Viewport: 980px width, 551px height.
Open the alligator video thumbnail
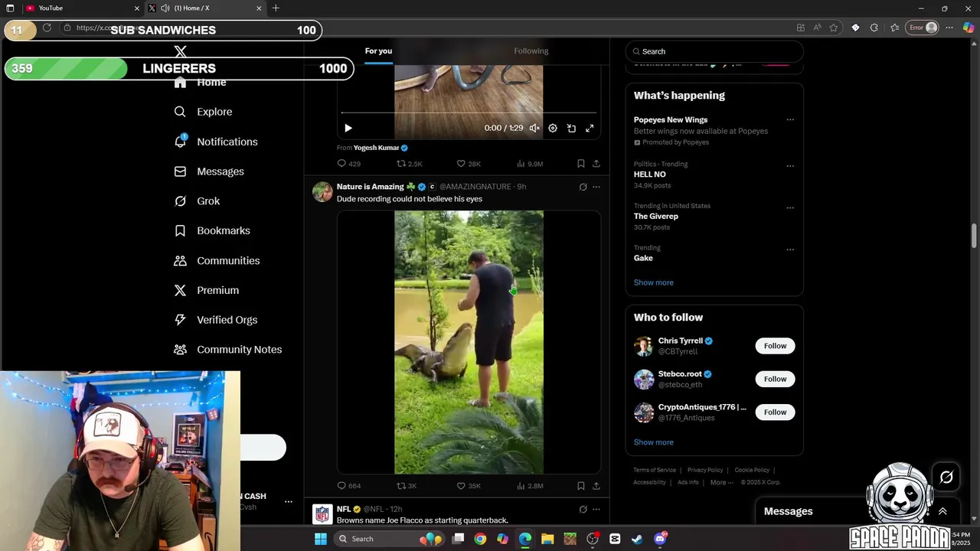pos(469,342)
